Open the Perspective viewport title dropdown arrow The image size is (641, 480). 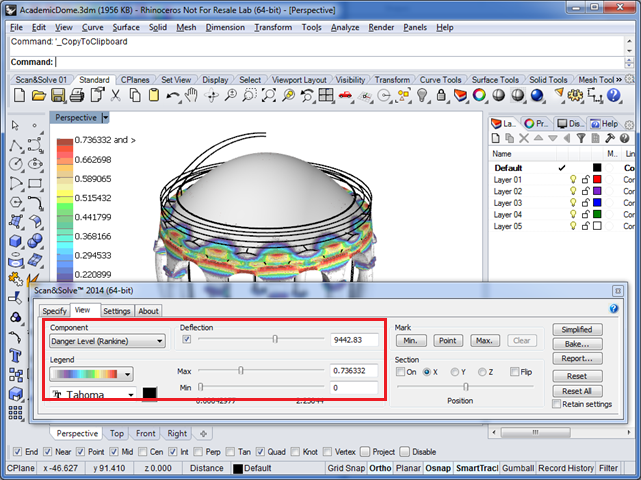tap(105, 118)
